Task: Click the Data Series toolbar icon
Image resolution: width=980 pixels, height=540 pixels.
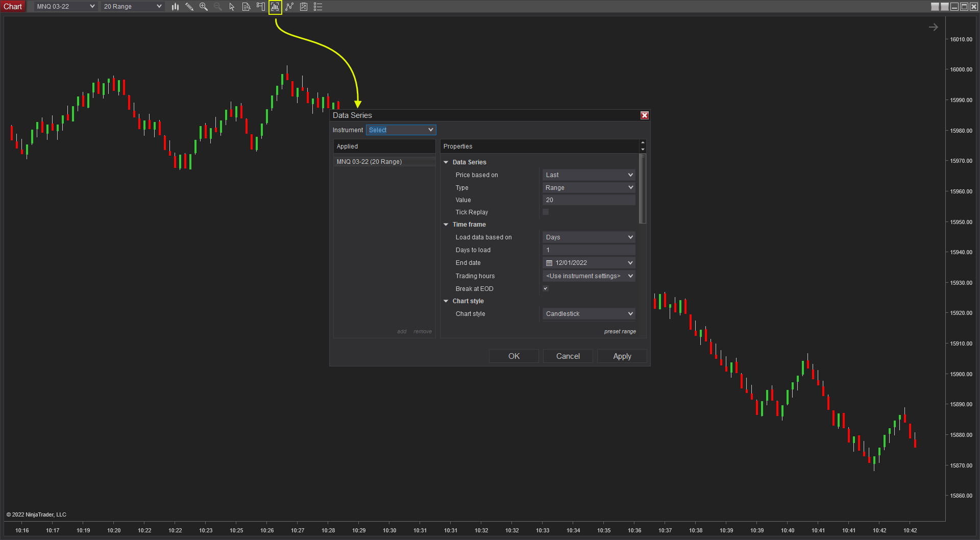Action: click(x=275, y=7)
